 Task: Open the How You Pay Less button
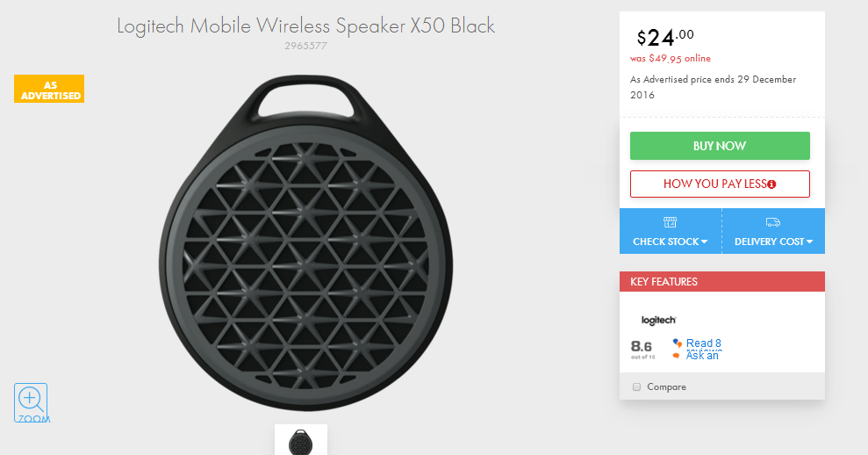(720, 184)
